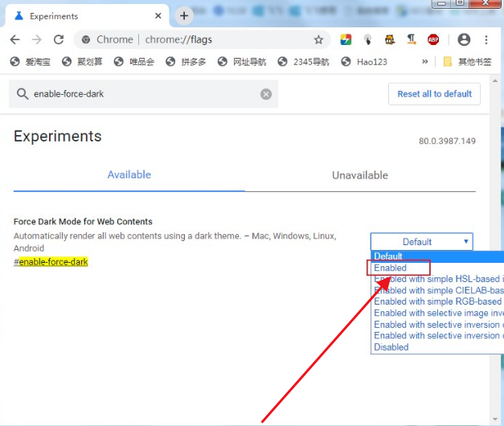The width and height of the screenshot is (504, 426).
Task: Choose Enabled in the dropdown list
Action: pyautogui.click(x=437, y=268)
